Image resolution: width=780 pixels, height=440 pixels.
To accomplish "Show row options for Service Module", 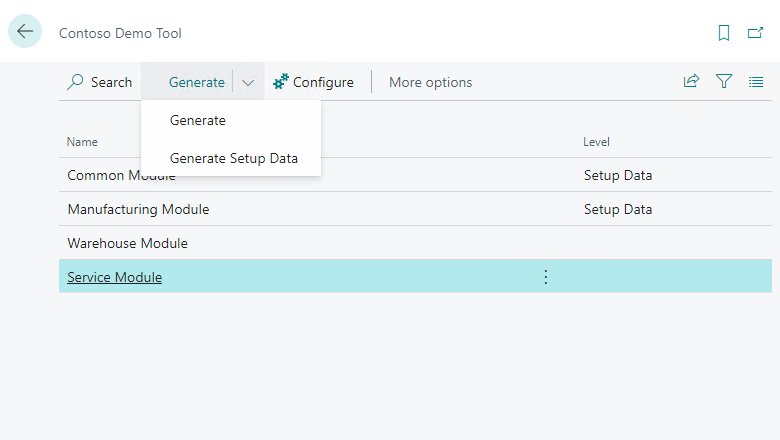I will click(546, 277).
